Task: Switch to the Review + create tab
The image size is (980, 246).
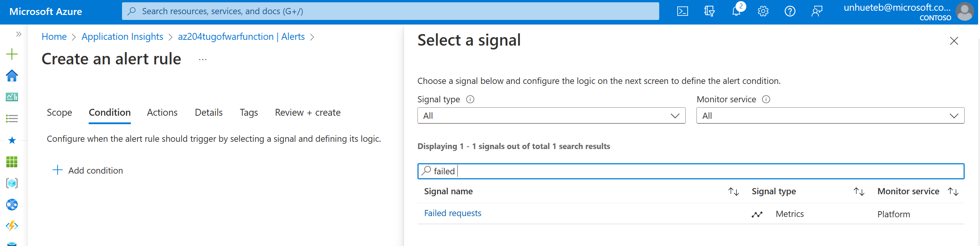Action: pos(307,112)
